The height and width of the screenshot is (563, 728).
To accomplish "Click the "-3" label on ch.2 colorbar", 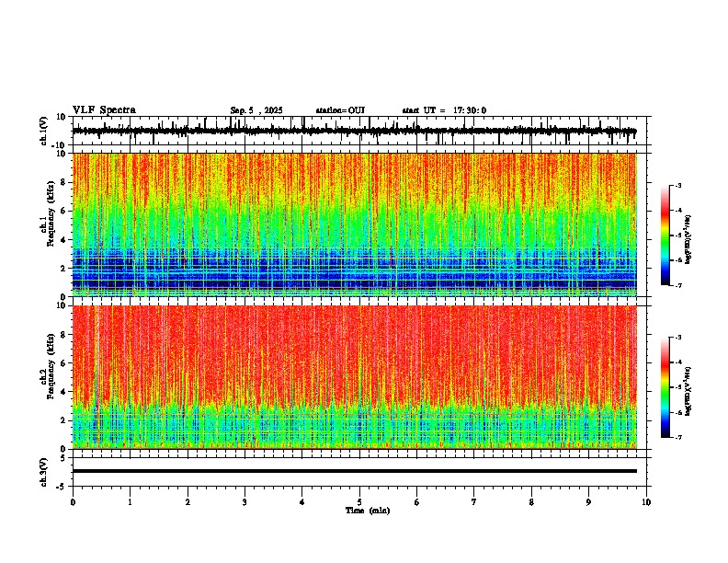I will [677, 338].
